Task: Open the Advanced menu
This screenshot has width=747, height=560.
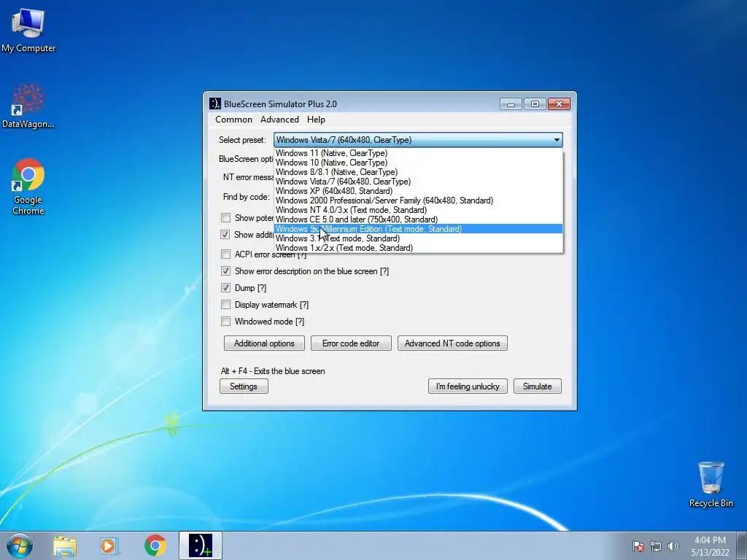Action: (x=279, y=120)
